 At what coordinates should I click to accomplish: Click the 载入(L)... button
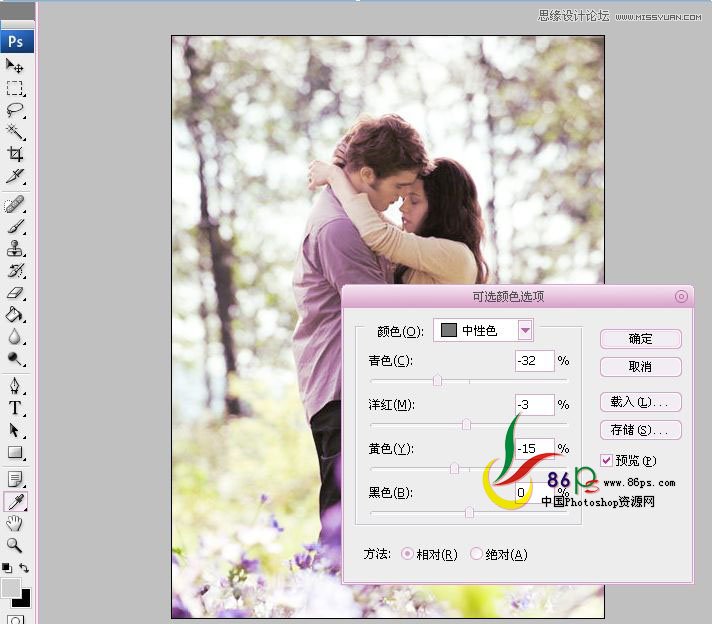click(641, 402)
